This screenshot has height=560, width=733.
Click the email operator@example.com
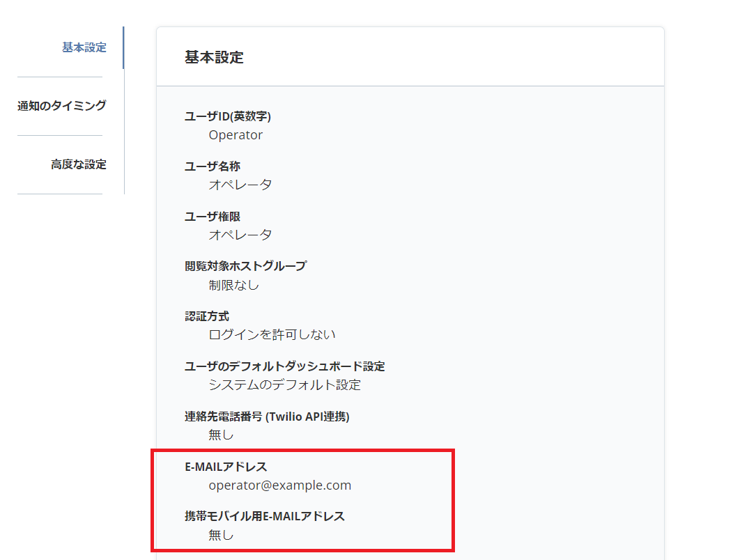coord(279,485)
